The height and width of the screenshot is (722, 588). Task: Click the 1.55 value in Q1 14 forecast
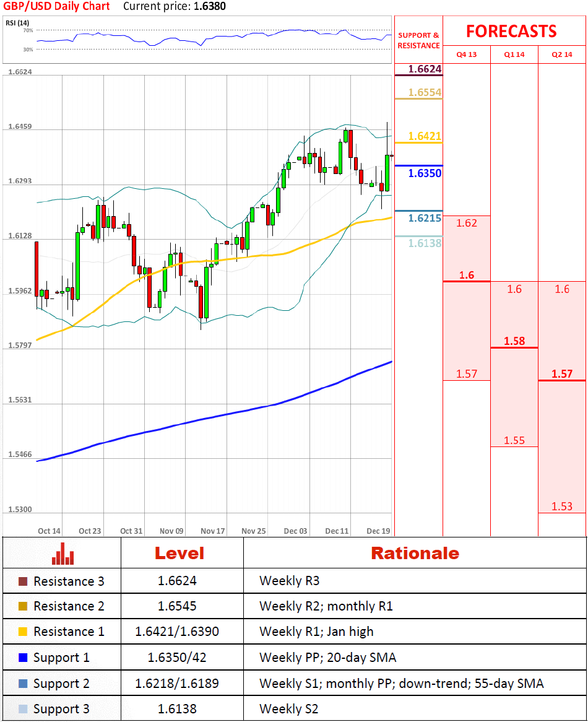coord(514,441)
